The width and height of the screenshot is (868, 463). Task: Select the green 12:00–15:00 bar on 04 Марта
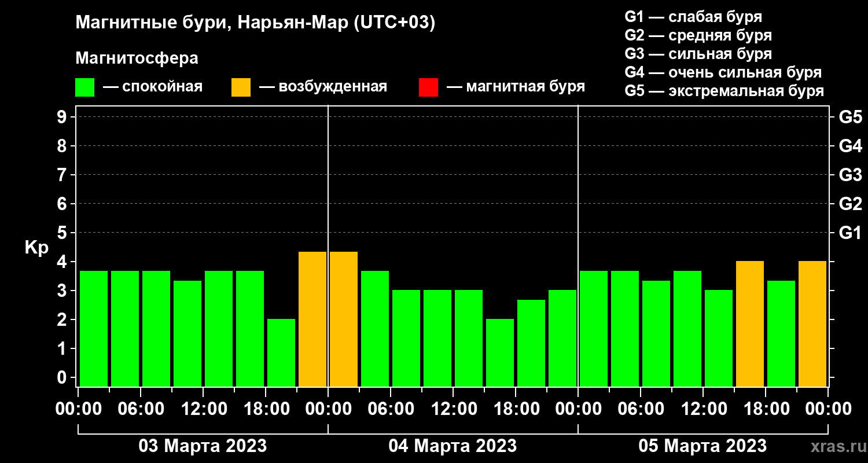pos(469,338)
